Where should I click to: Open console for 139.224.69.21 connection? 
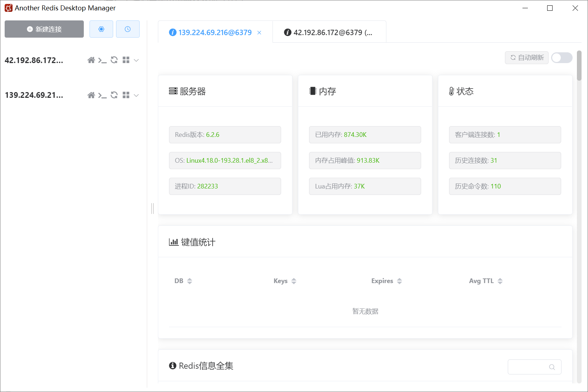coord(102,95)
